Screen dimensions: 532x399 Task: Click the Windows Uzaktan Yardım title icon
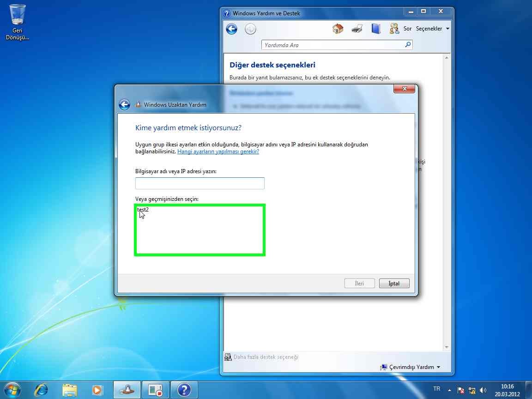click(x=138, y=104)
